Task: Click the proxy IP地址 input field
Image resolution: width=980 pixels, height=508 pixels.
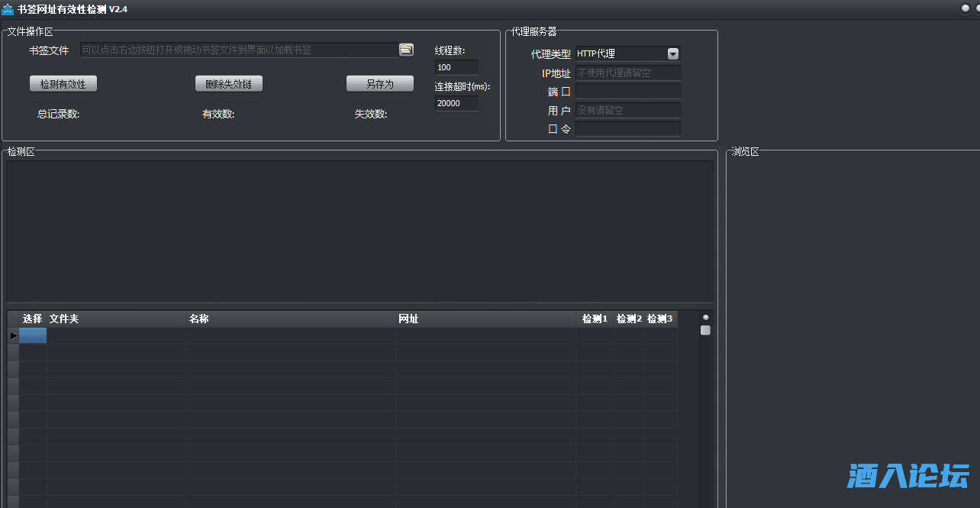Action: (x=627, y=73)
